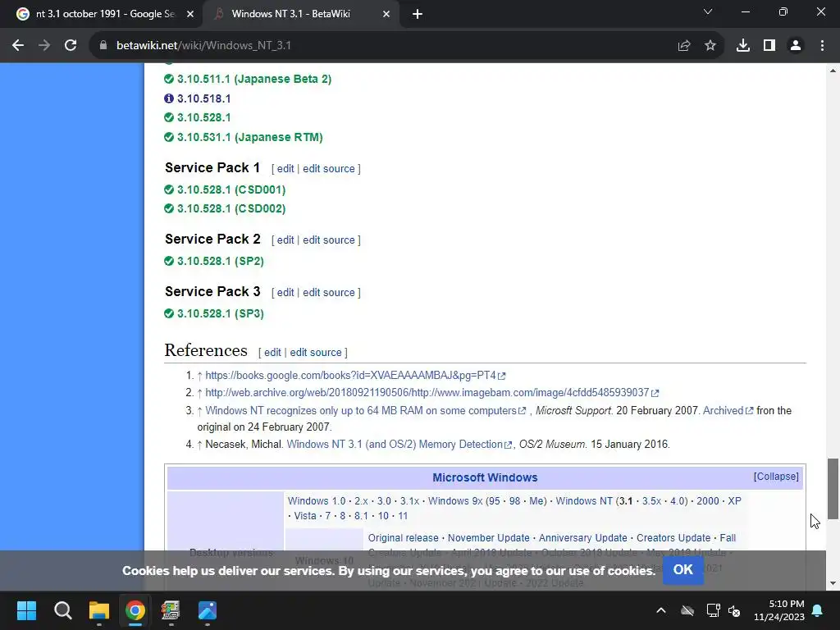Close the Google Search tab
The width and height of the screenshot is (840, 630).
pos(190,14)
